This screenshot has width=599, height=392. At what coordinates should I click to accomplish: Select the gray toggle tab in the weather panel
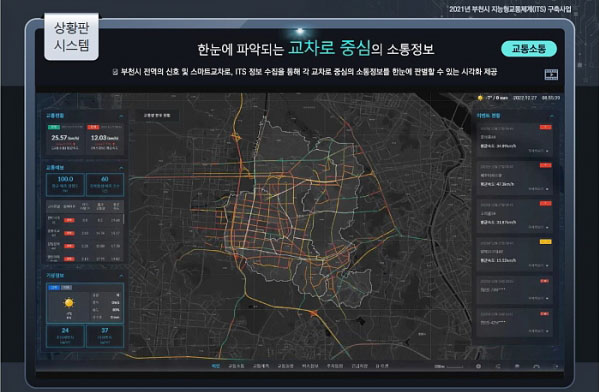[66, 287]
